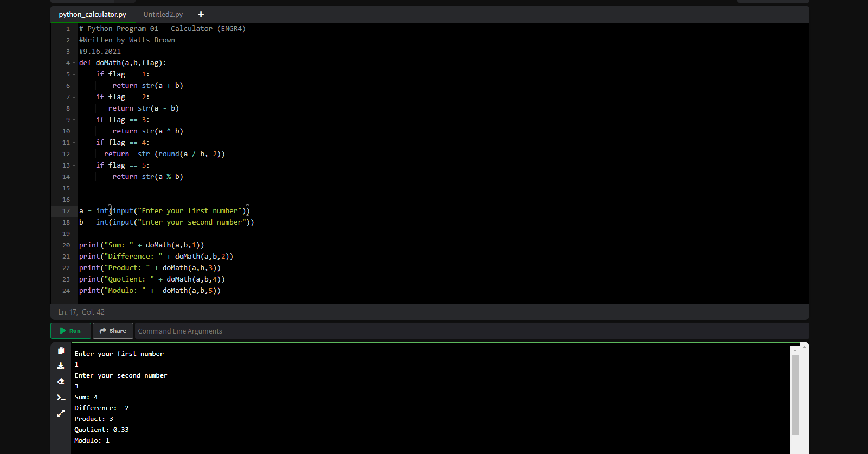Click the 'Difference: -2' output line
The height and width of the screenshot is (454, 868).
click(101, 408)
